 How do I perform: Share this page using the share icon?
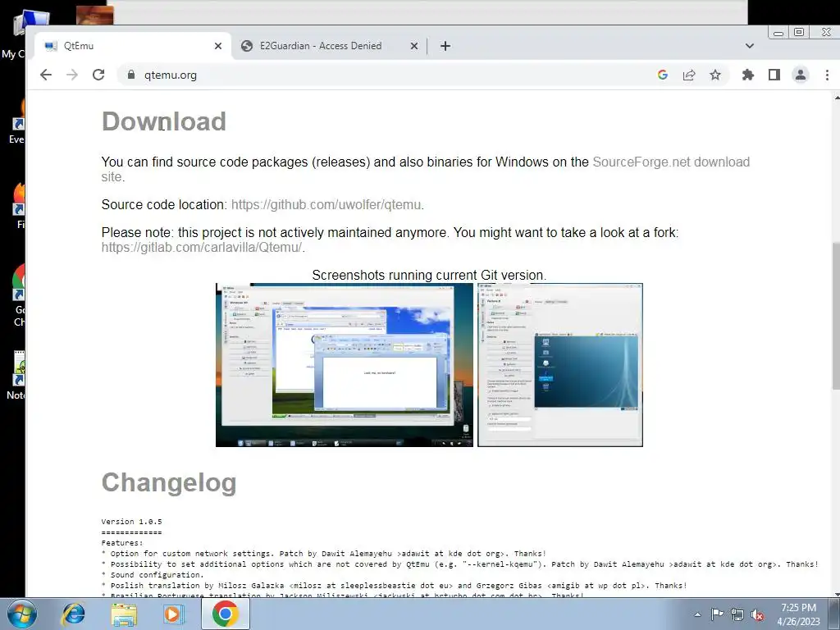tap(689, 75)
